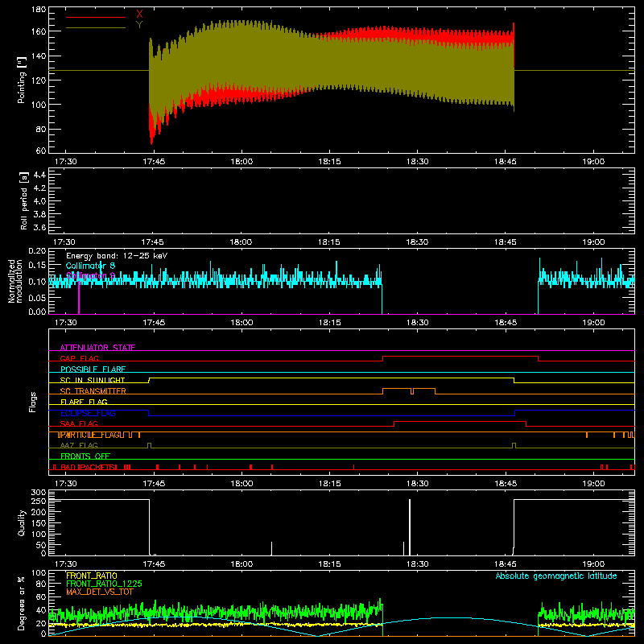
Task: Click the tall Quality spike near 18:29
Action: click(x=410, y=527)
